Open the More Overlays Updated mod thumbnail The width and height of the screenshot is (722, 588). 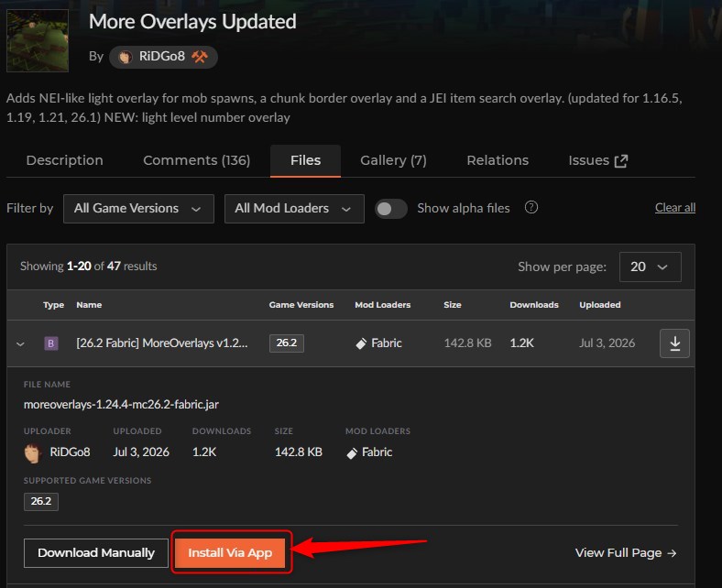pos(38,41)
